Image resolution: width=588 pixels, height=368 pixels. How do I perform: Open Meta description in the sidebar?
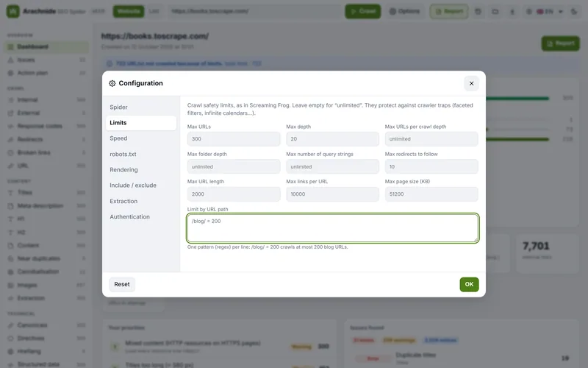click(47, 206)
